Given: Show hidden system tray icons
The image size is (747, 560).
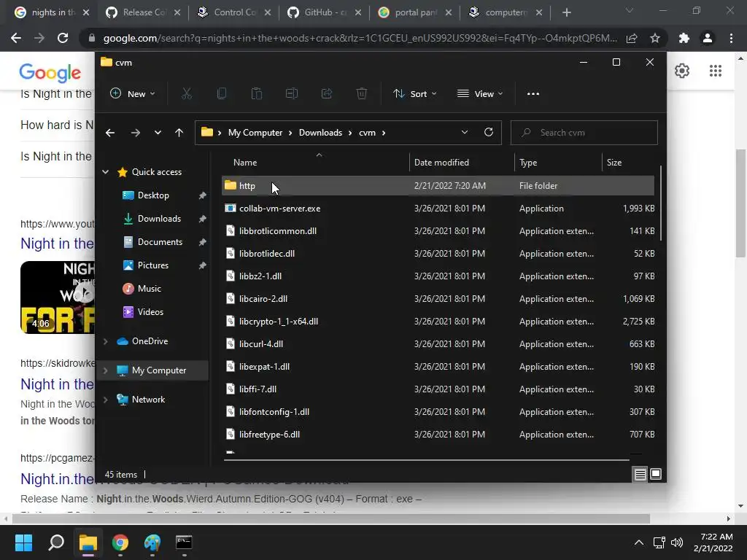Looking at the screenshot, I should [x=639, y=542].
